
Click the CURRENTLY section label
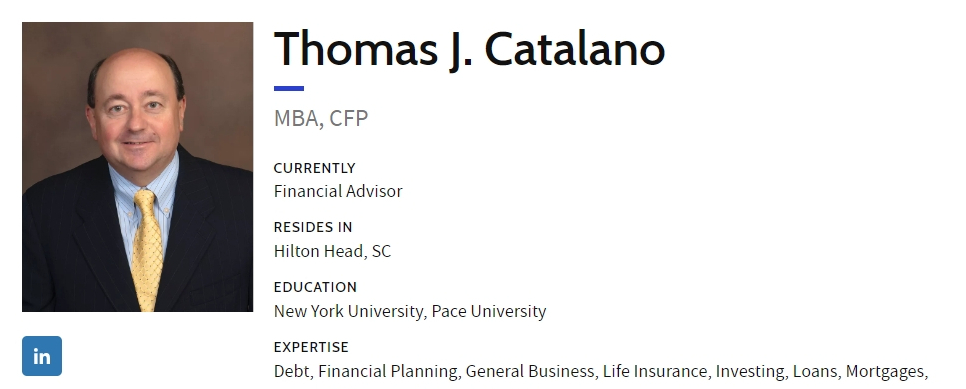[314, 168]
